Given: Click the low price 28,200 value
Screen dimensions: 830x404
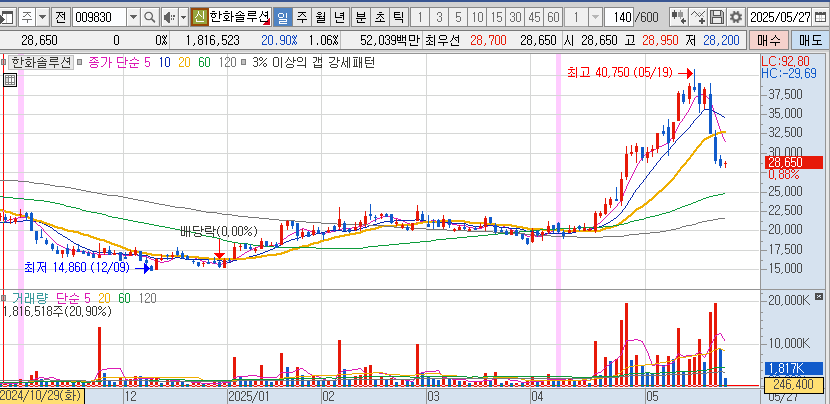Looking at the screenshot, I should [723, 41].
